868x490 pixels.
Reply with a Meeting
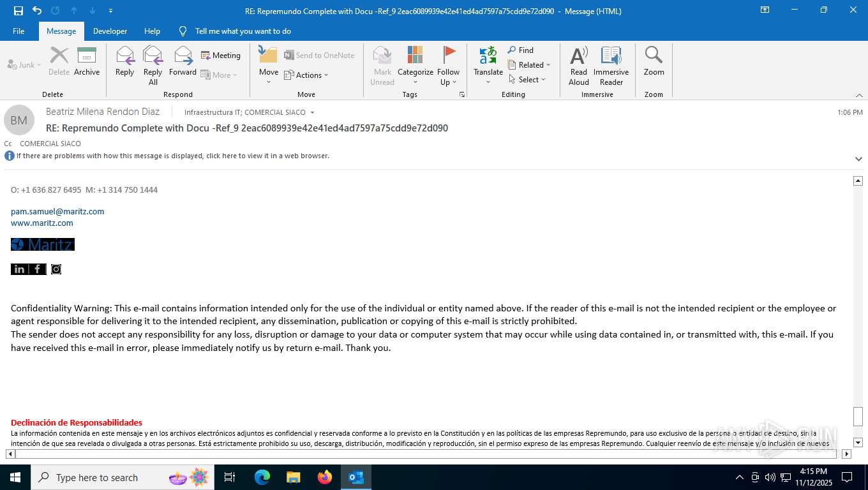221,56
